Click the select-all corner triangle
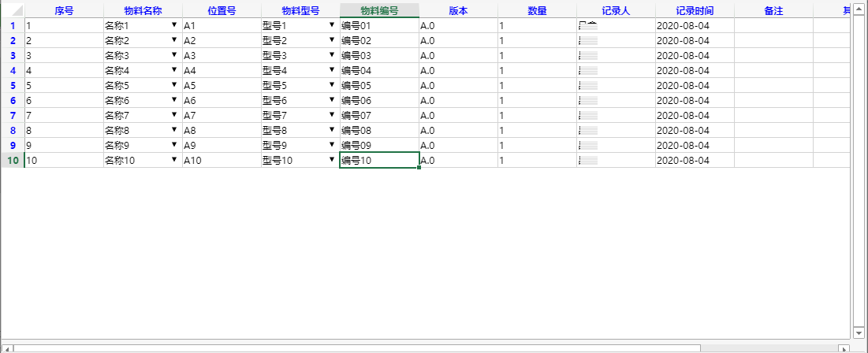 13,10
